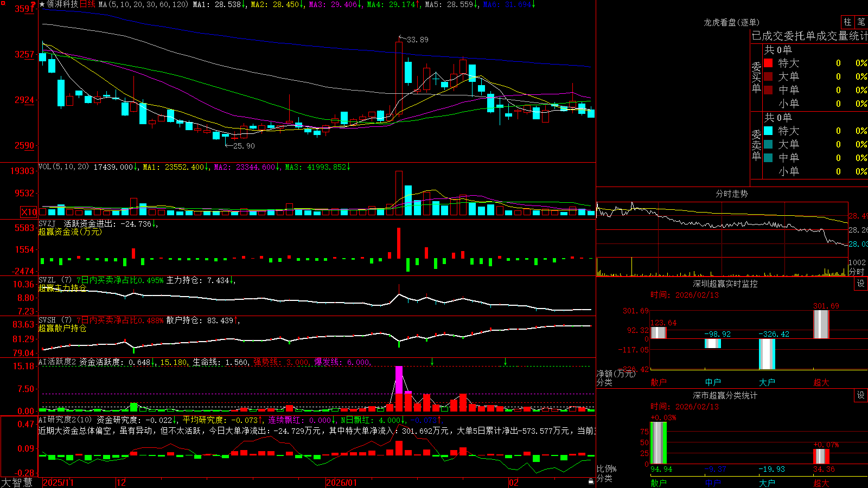This screenshot has height=488, width=868.
Task: Click the 深圳超赢实时监控 panel title
Action: [x=725, y=284]
